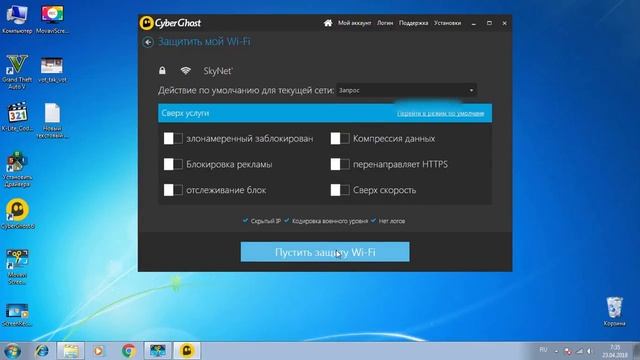Image resolution: width=640 pixels, height=360 pixels.
Task: Open Компьютер desktop icon
Action: pyautogui.click(x=17, y=19)
